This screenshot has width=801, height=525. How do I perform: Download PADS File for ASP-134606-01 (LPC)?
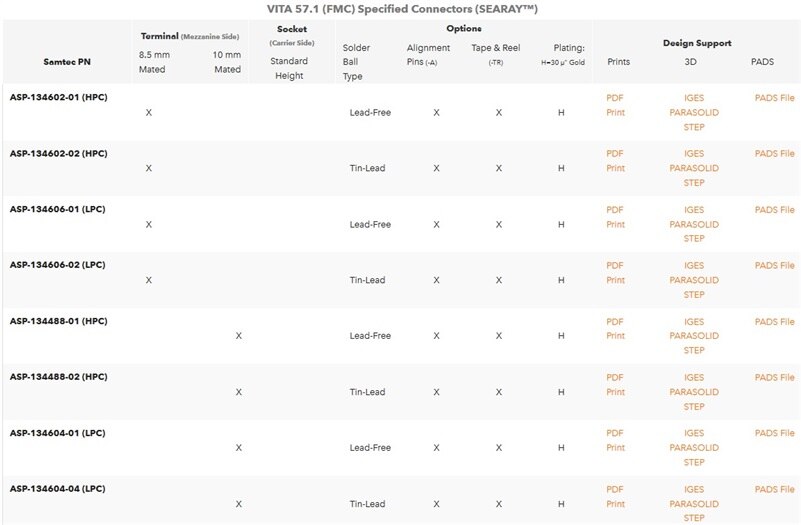point(774,210)
